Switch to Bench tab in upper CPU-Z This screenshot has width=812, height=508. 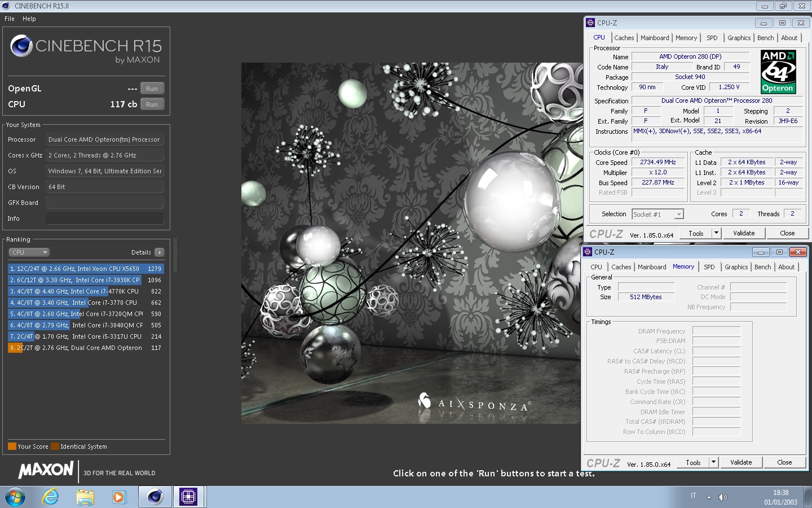765,38
